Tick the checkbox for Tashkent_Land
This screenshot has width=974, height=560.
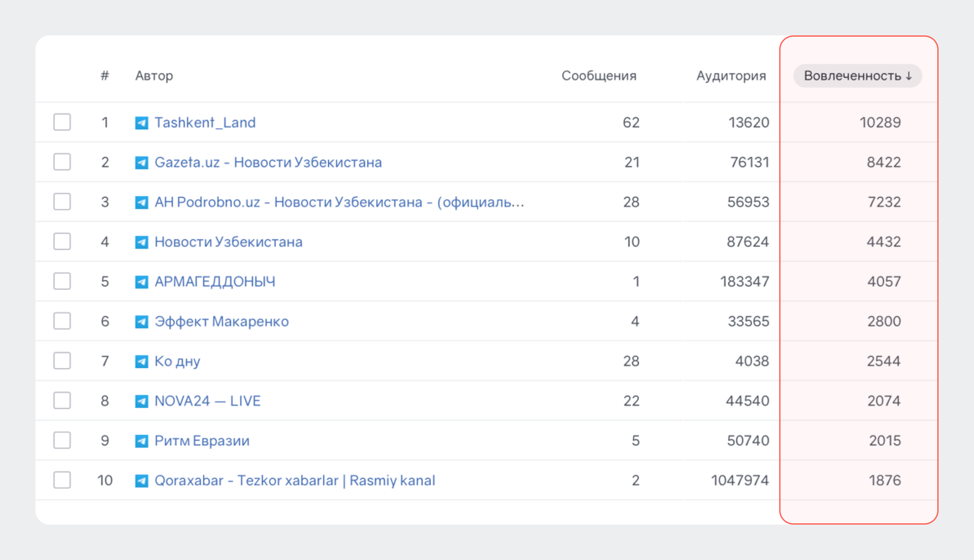(x=62, y=122)
